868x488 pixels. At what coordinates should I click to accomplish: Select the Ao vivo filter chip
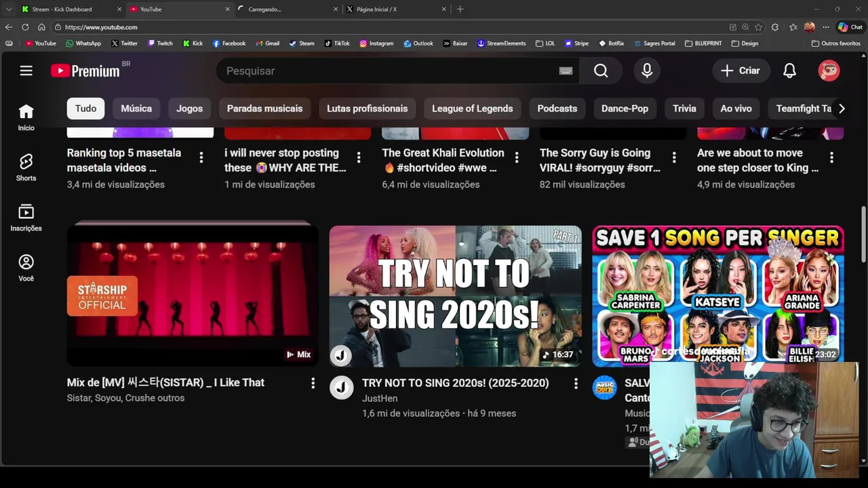(736, 108)
